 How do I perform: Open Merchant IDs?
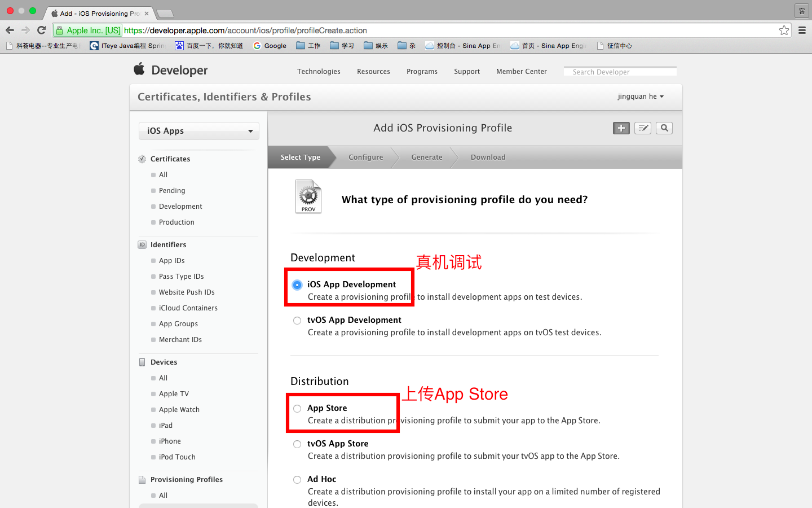click(180, 340)
